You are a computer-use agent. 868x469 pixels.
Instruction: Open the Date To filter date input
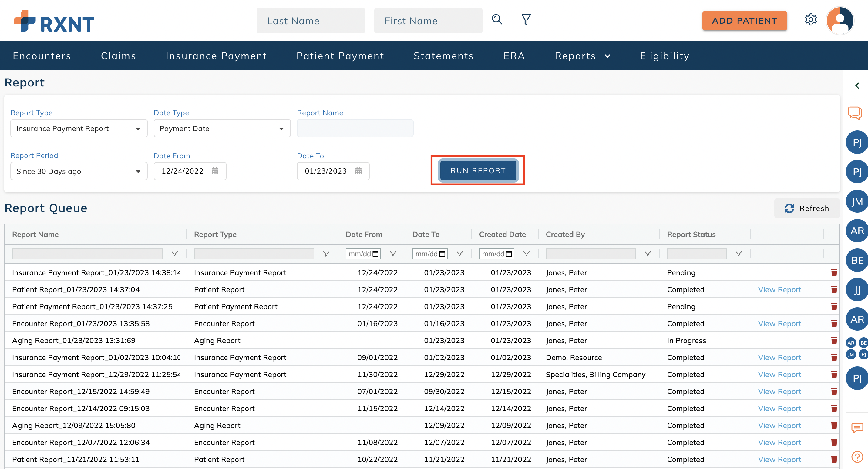pos(430,254)
